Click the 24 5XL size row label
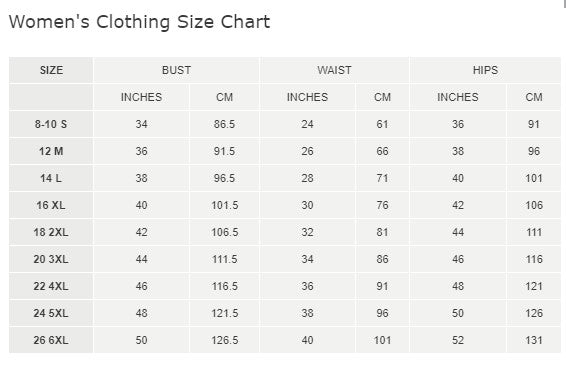 (51, 313)
